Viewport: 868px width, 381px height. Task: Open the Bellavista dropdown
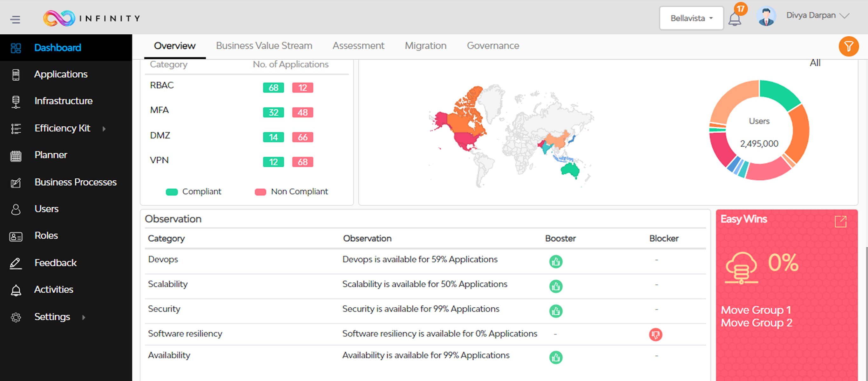(x=691, y=18)
